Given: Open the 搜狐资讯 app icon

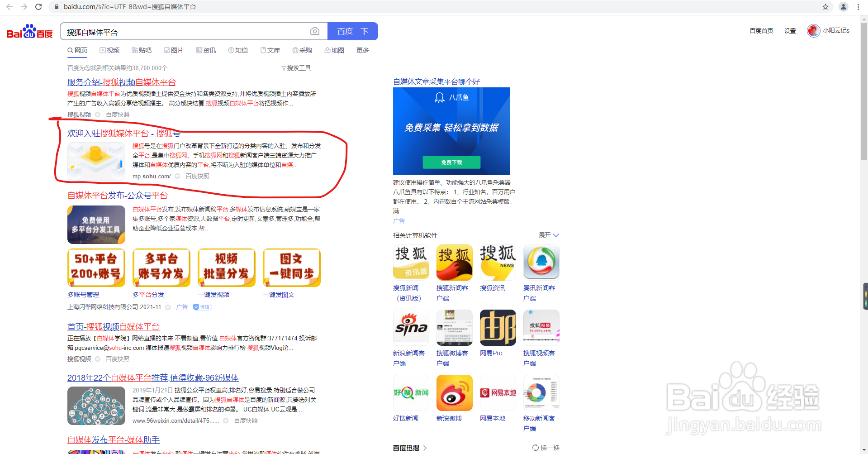Looking at the screenshot, I should click(x=498, y=263).
